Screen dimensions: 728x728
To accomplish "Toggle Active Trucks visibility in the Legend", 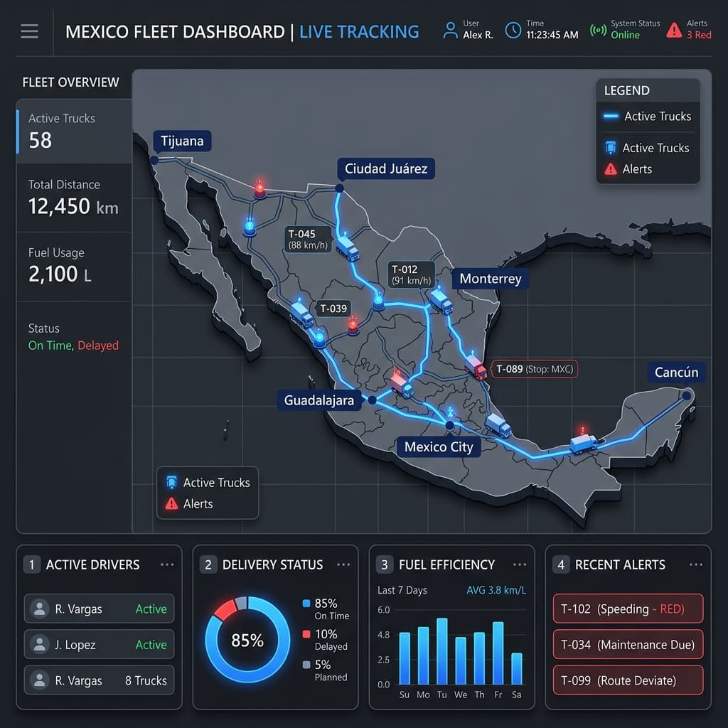I will 647,116.
